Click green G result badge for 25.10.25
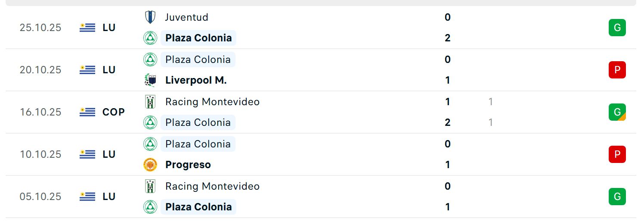The width and height of the screenshot is (644, 222). click(x=617, y=28)
